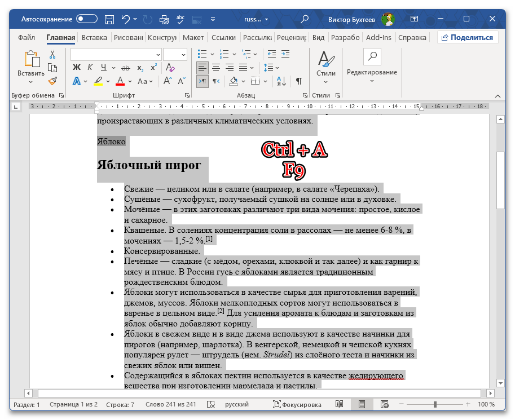Open the Файл menu
The image size is (515, 420).
[27, 37]
